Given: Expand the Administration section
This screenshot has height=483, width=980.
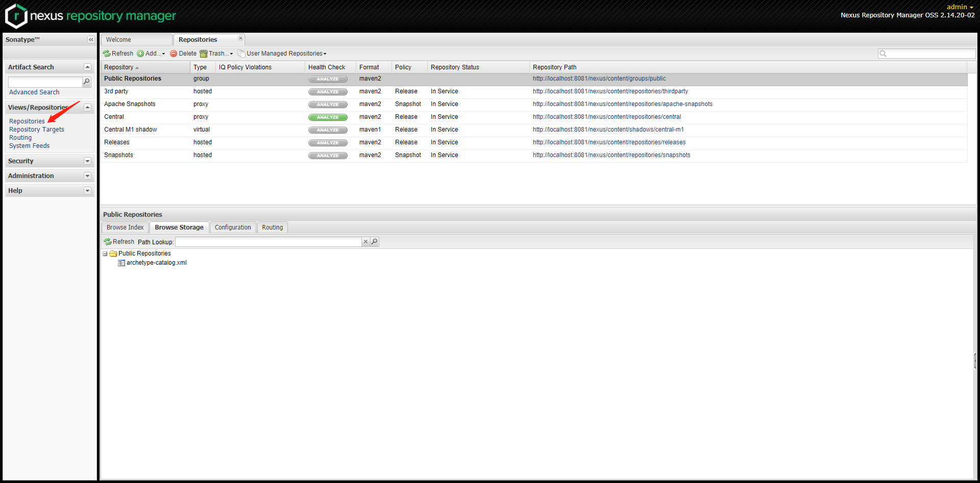Looking at the screenshot, I should 87,176.
